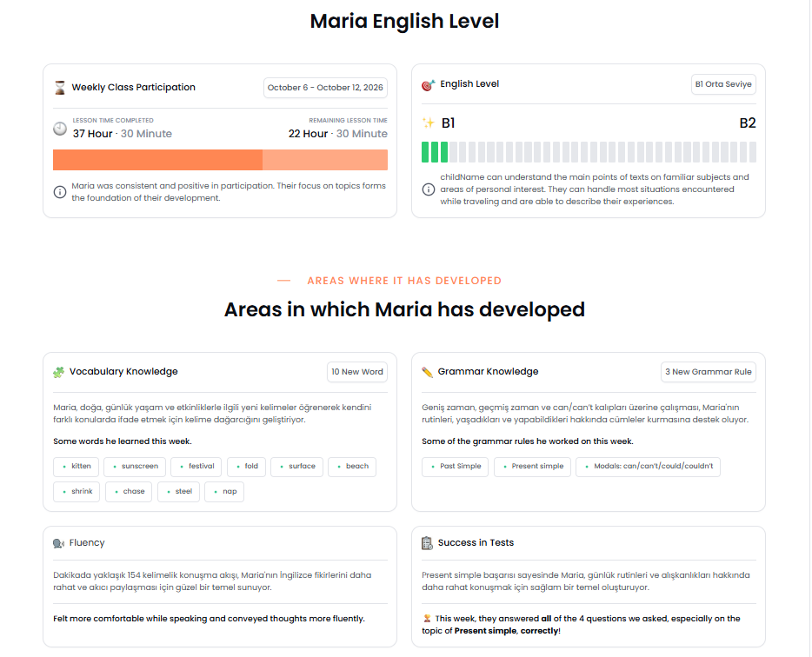Click the lighter remaining portion of participation bar
Viewport: 812px width, 657px height.
point(325,160)
